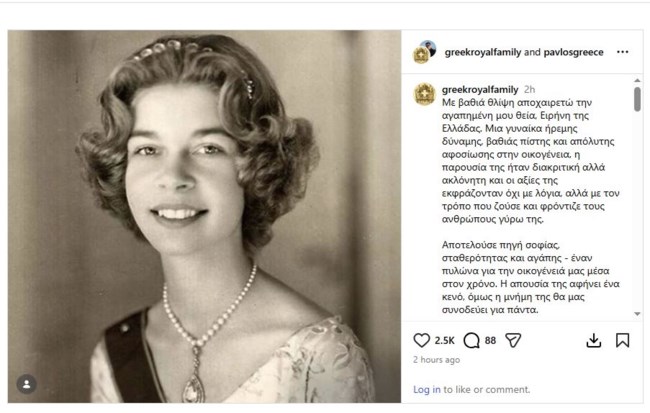Open comments via the speech bubble icon

point(472,340)
